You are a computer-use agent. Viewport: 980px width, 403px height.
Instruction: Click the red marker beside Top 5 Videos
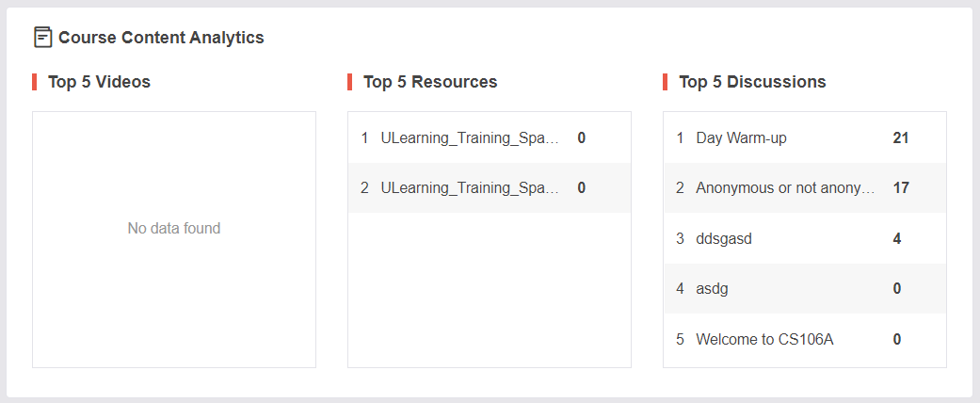pyautogui.click(x=35, y=82)
